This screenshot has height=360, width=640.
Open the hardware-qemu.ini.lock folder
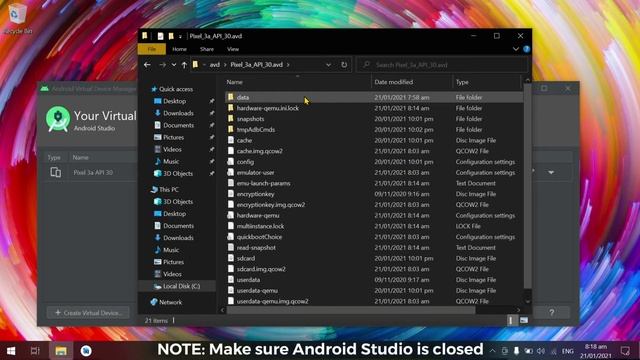tap(268, 108)
